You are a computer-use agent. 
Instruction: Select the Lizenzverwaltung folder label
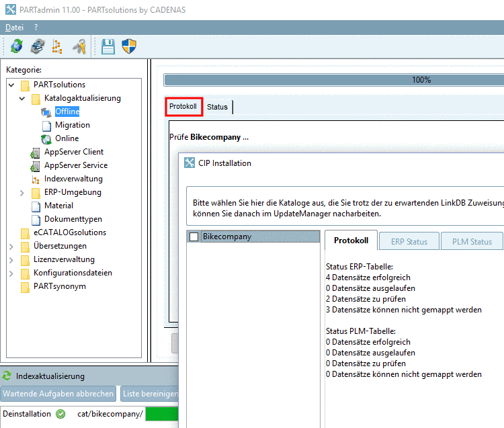[x=64, y=259]
